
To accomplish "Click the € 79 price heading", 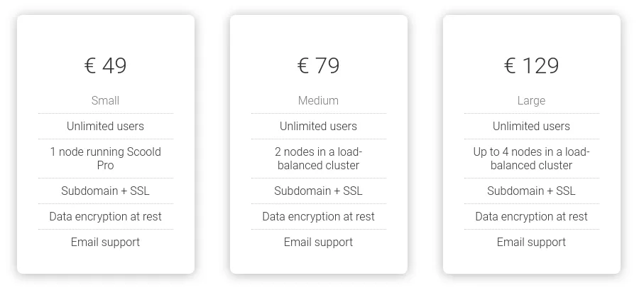I will [318, 66].
